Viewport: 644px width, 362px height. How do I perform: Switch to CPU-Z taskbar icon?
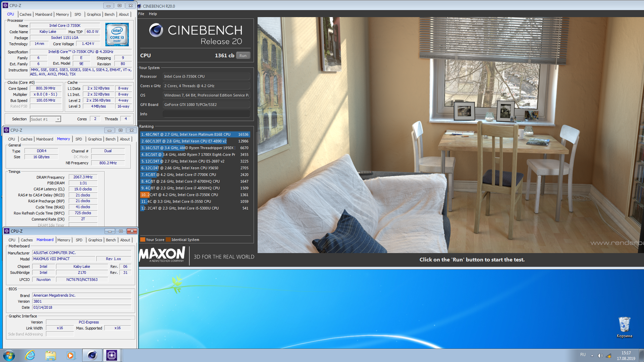pos(112,355)
